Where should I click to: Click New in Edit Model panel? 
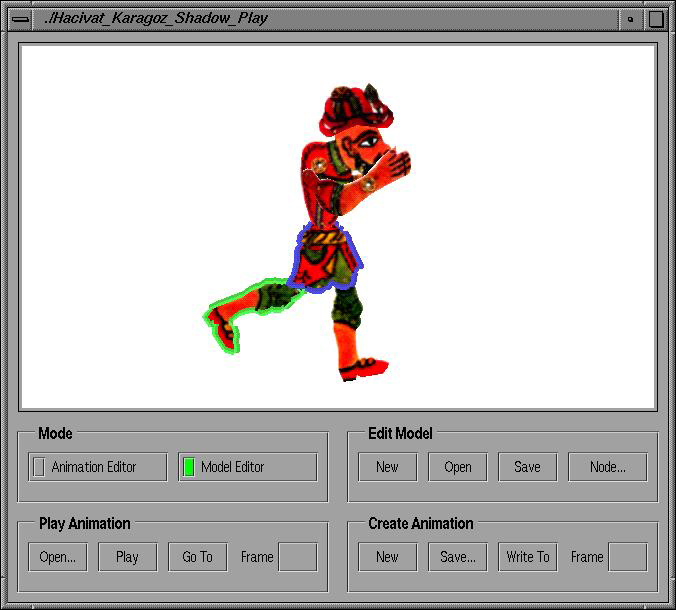pyautogui.click(x=387, y=467)
